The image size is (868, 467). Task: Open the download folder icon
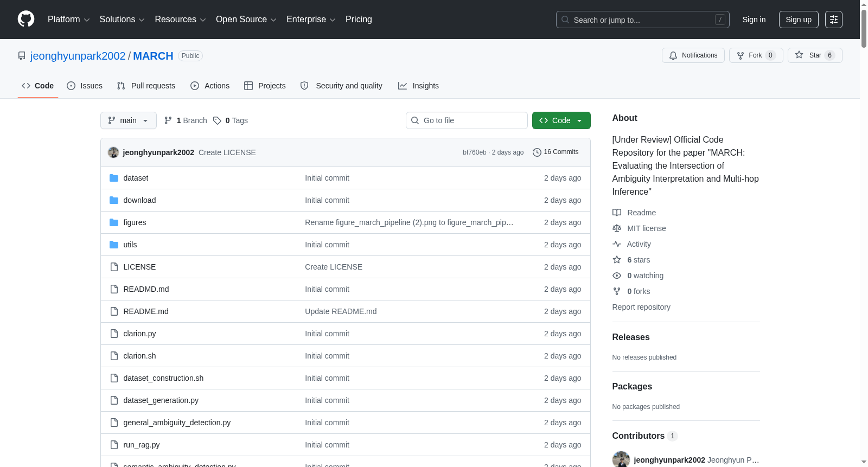tap(114, 200)
